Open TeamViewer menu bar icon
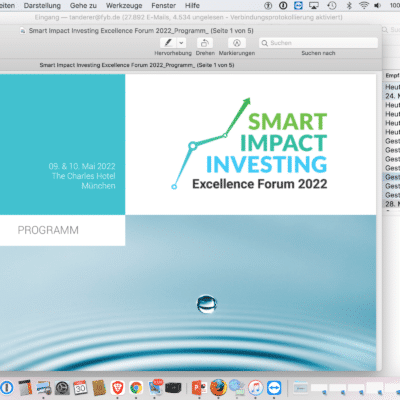This screenshot has width=400, height=400. tap(298, 5)
